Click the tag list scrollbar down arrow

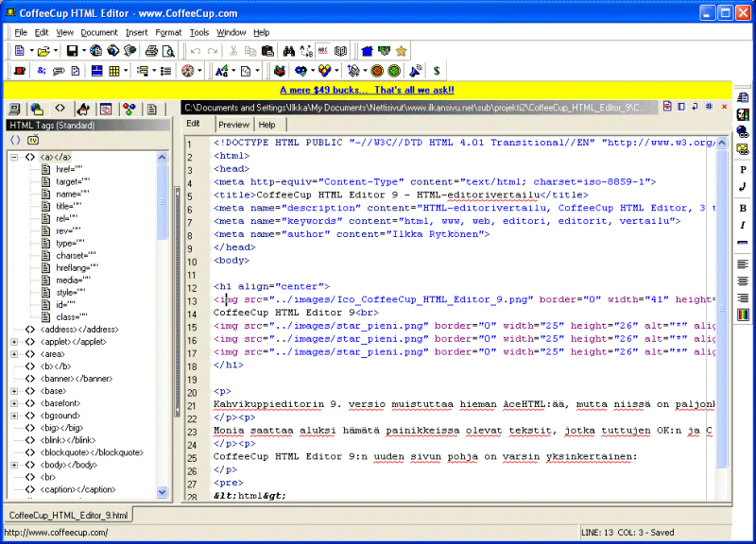[162, 492]
